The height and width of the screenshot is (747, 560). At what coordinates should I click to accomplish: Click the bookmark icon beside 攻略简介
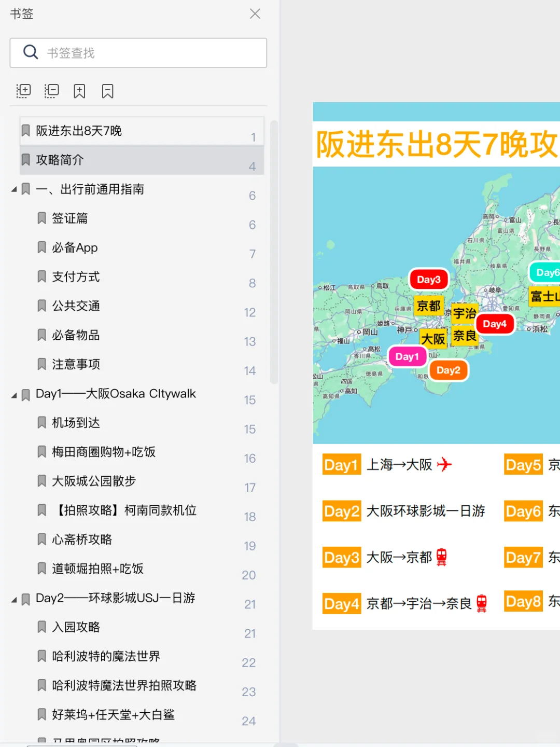pos(25,160)
